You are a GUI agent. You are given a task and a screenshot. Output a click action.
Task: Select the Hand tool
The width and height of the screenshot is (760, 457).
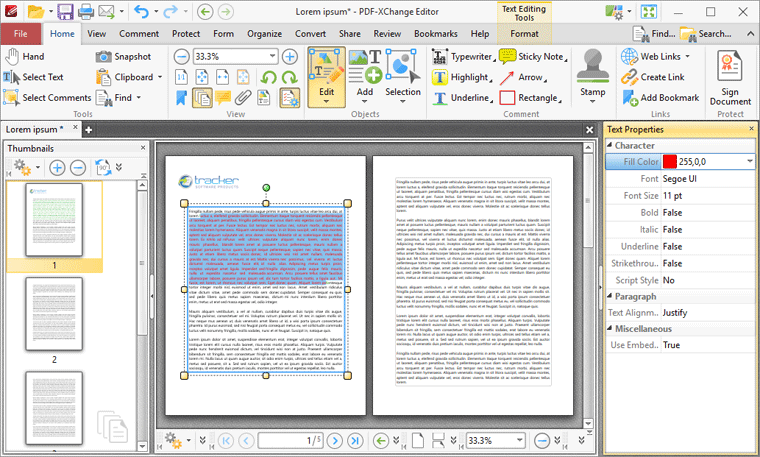[25, 57]
